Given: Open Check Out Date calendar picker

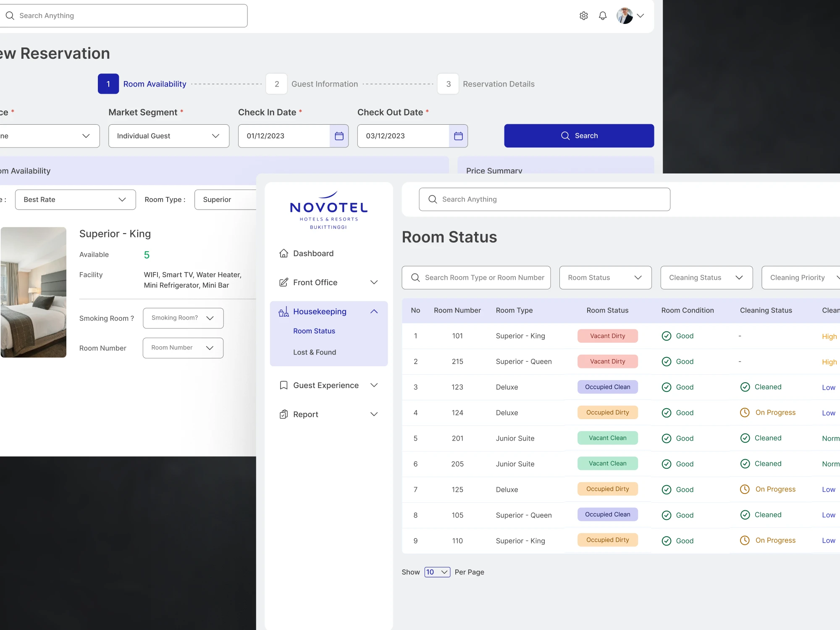Looking at the screenshot, I should tap(458, 136).
